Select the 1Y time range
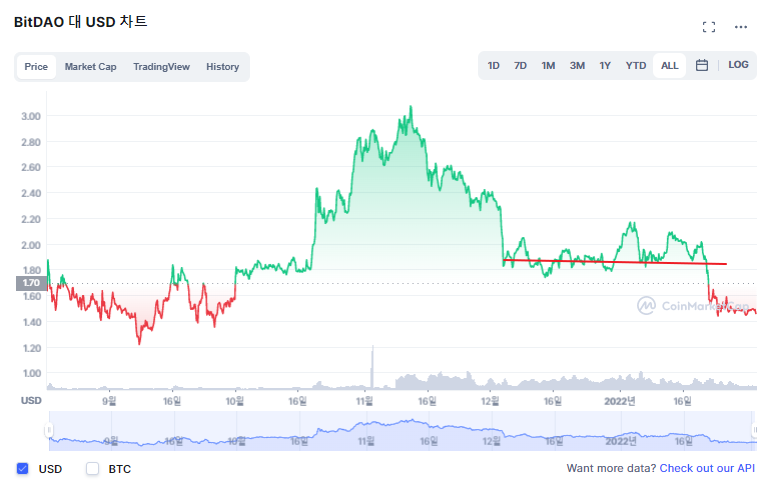The width and height of the screenshot is (777, 484). (605, 65)
